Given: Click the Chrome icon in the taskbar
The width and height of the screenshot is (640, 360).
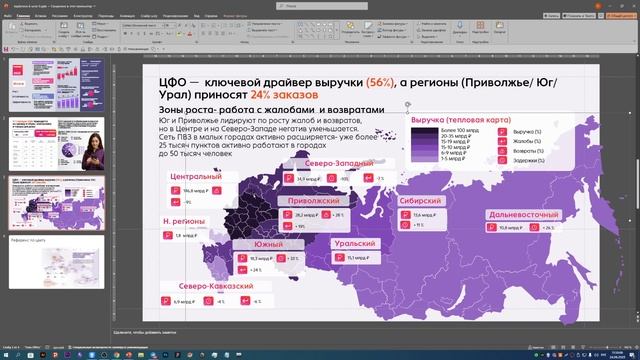Looking at the screenshot, I should (x=116, y=355).
